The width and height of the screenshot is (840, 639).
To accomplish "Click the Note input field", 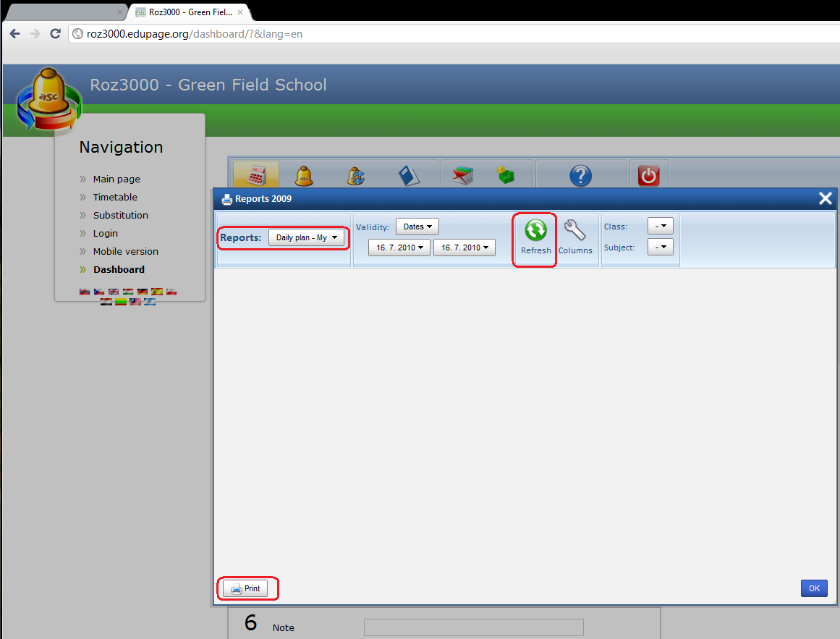I will coord(473,627).
